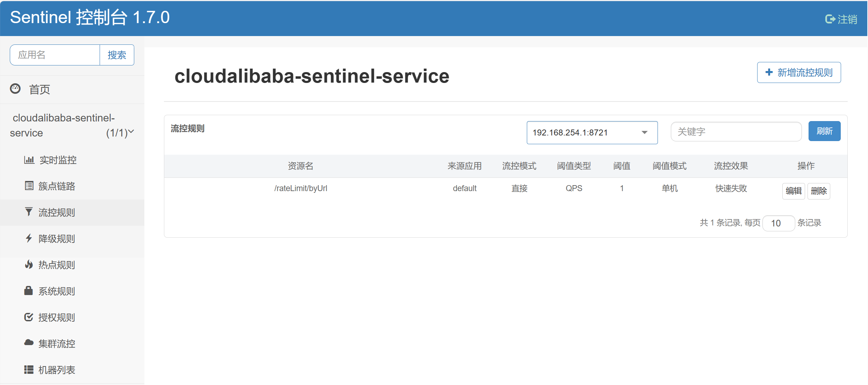Open 机器列表 in the sidebar
868x385 pixels.
72,370
